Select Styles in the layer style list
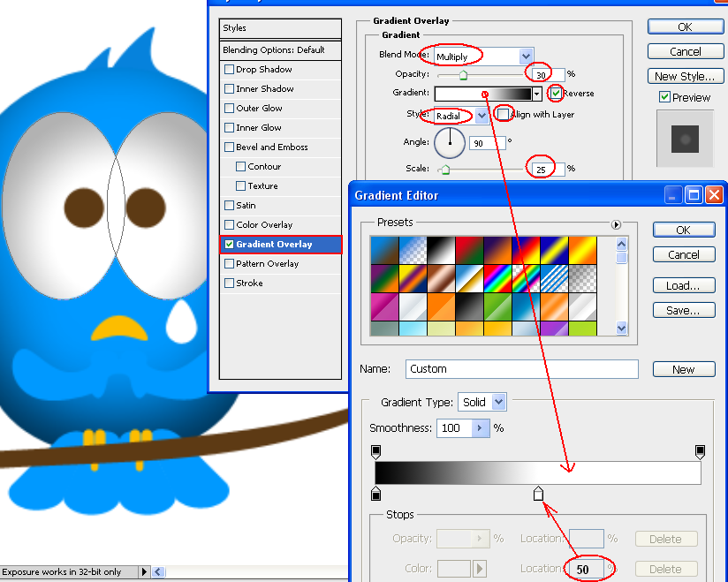 (x=280, y=28)
